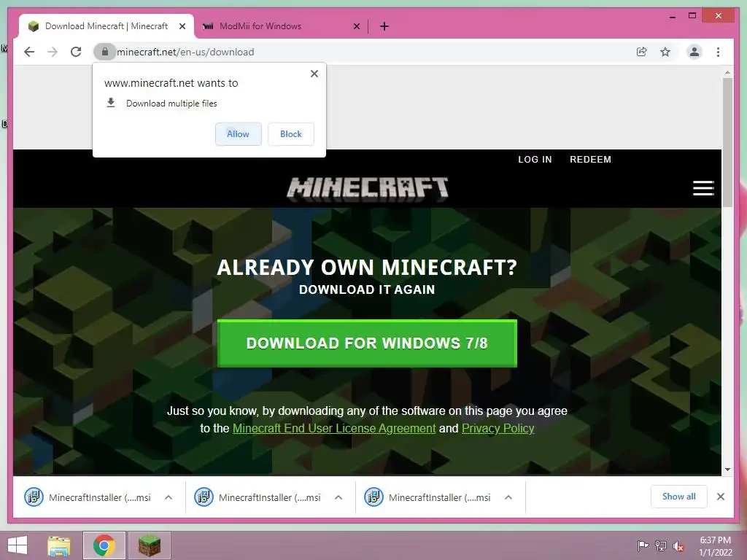The width and height of the screenshot is (747, 560).
Task: Maximize the Chrome window
Action: pyautogui.click(x=692, y=16)
